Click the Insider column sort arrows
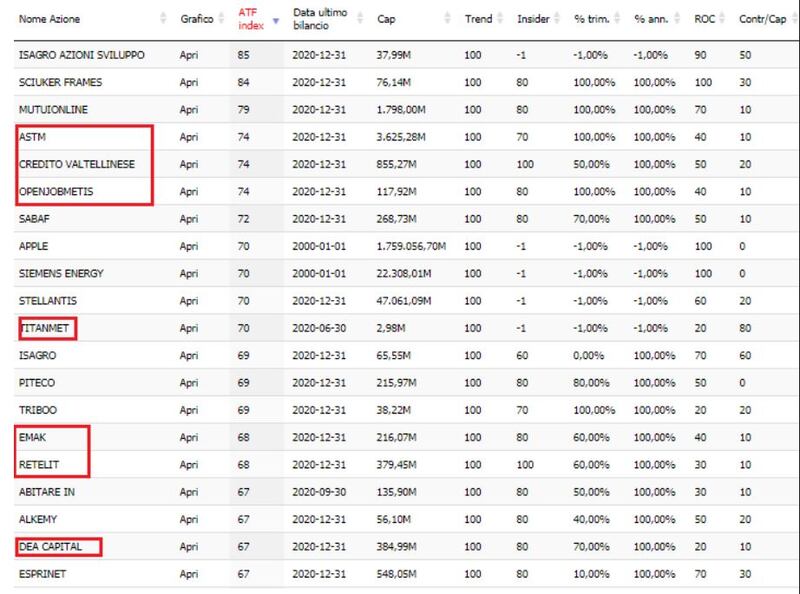 [x=557, y=18]
